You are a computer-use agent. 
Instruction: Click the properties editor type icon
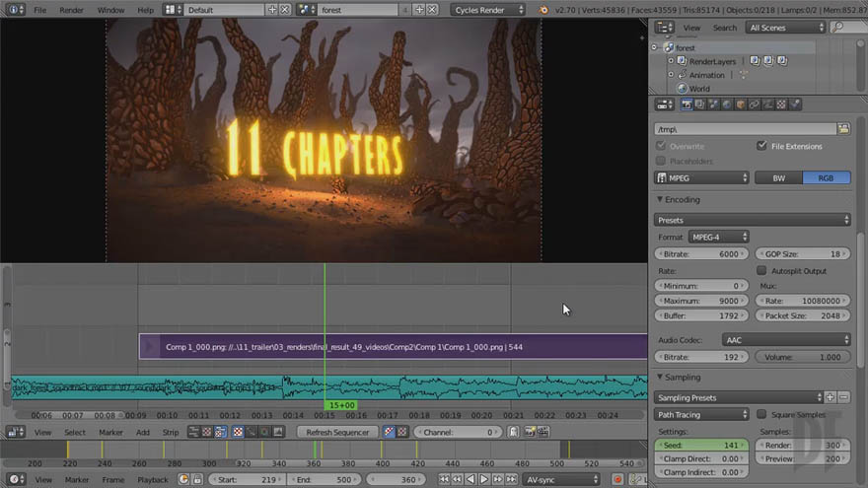click(664, 105)
